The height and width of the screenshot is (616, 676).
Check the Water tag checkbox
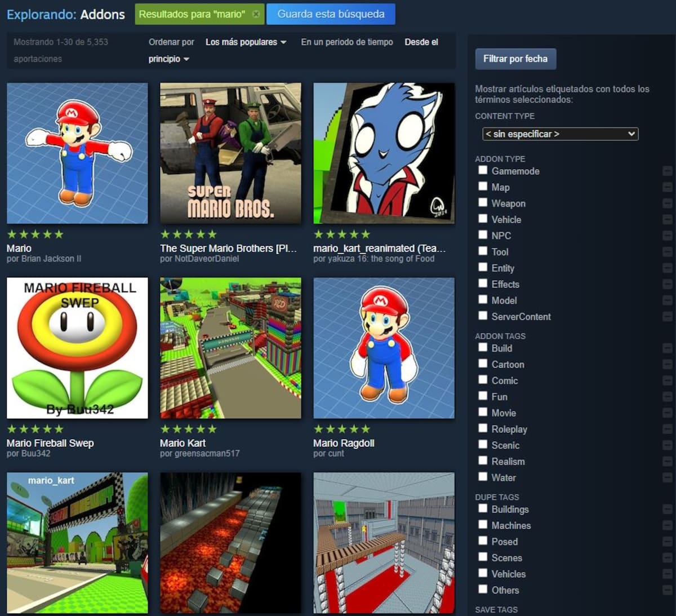click(x=483, y=477)
